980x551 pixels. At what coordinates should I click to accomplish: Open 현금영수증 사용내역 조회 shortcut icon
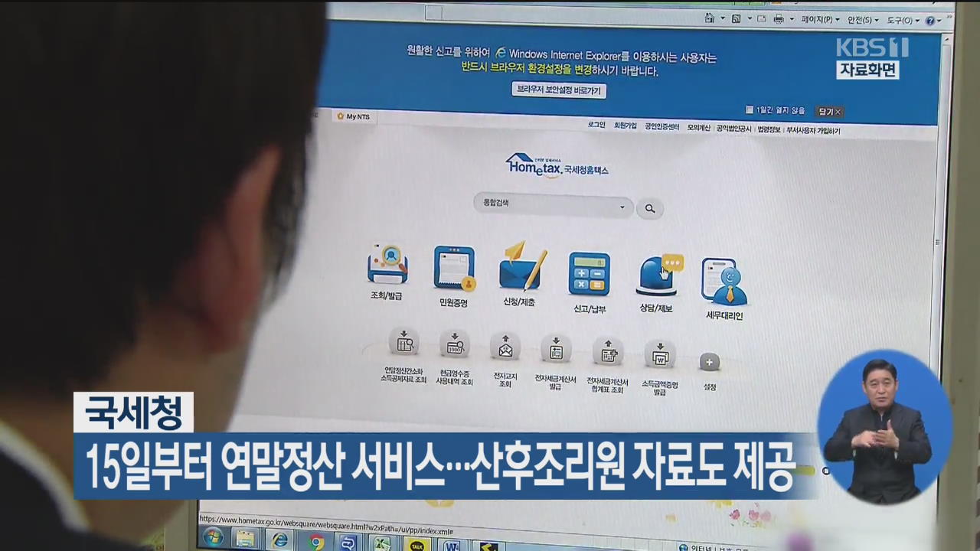click(454, 345)
